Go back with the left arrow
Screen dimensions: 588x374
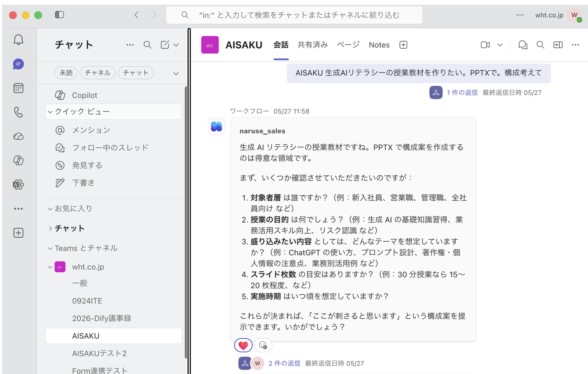coord(136,15)
